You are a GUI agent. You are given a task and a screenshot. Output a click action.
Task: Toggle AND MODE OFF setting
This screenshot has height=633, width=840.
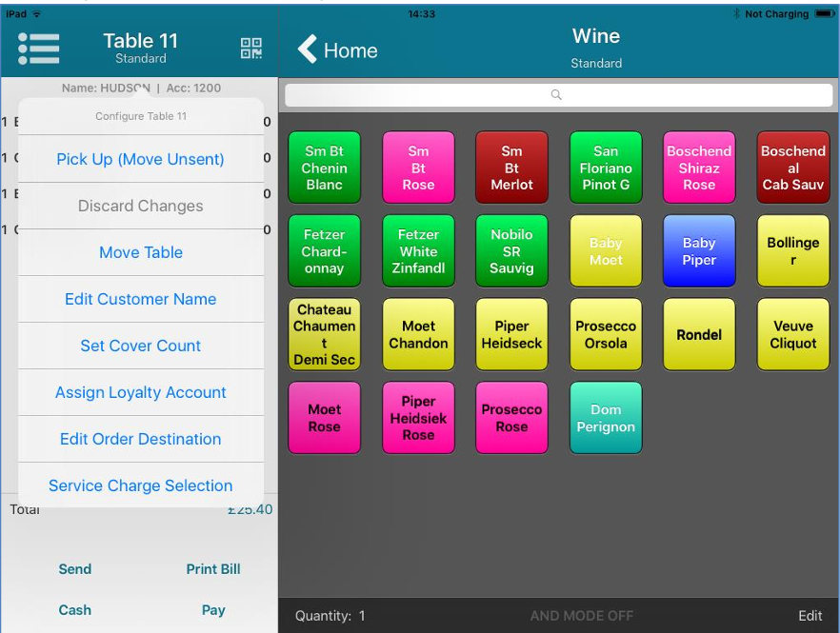point(581,616)
